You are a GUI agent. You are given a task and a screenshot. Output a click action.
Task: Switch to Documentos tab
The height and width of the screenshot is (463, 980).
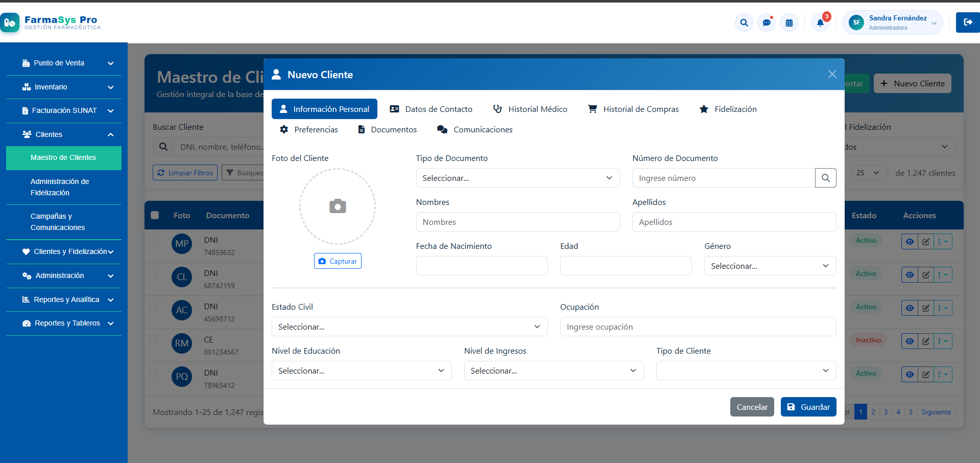pos(387,129)
